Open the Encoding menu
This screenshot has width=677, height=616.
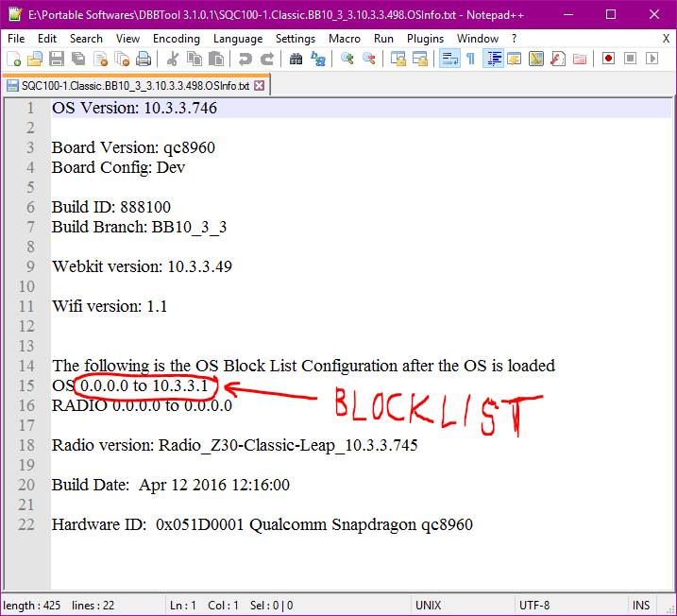176,39
